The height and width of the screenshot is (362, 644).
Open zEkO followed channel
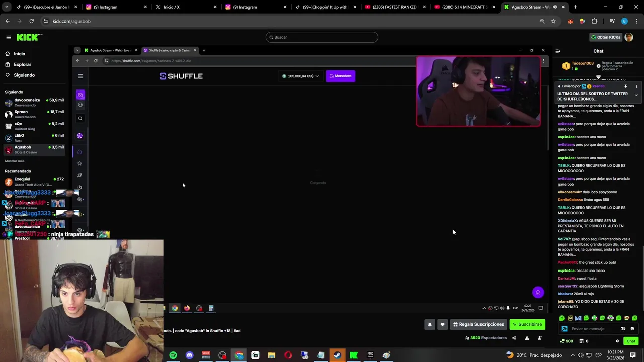click(x=34, y=138)
